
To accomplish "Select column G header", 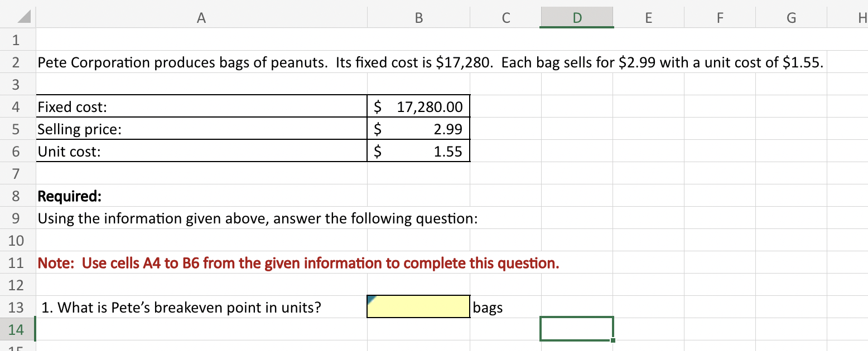I will [791, 17].
